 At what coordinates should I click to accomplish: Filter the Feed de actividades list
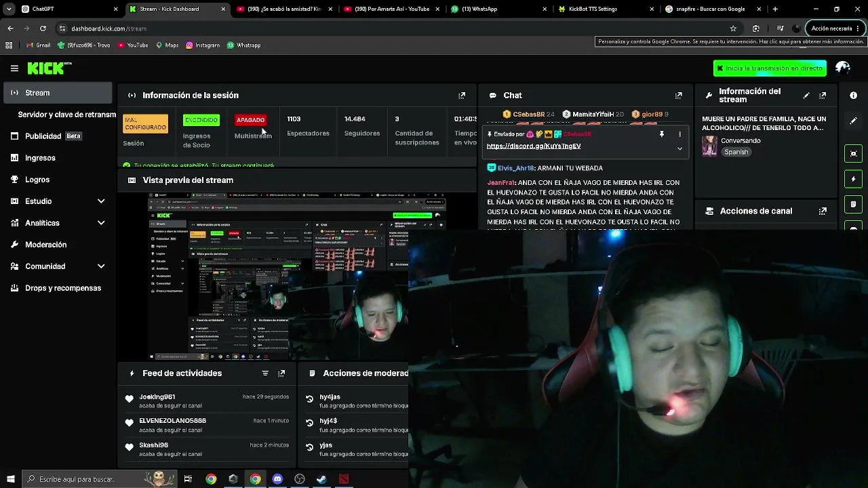coord(265,373)
